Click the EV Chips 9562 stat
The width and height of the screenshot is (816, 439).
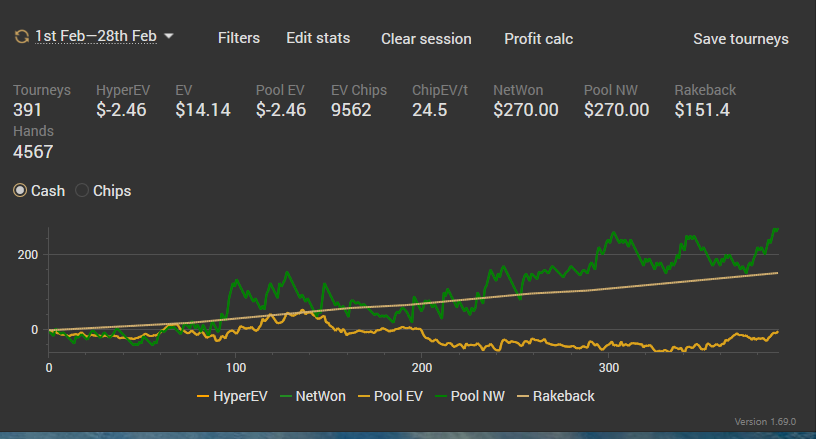click(x=359, y=100)
